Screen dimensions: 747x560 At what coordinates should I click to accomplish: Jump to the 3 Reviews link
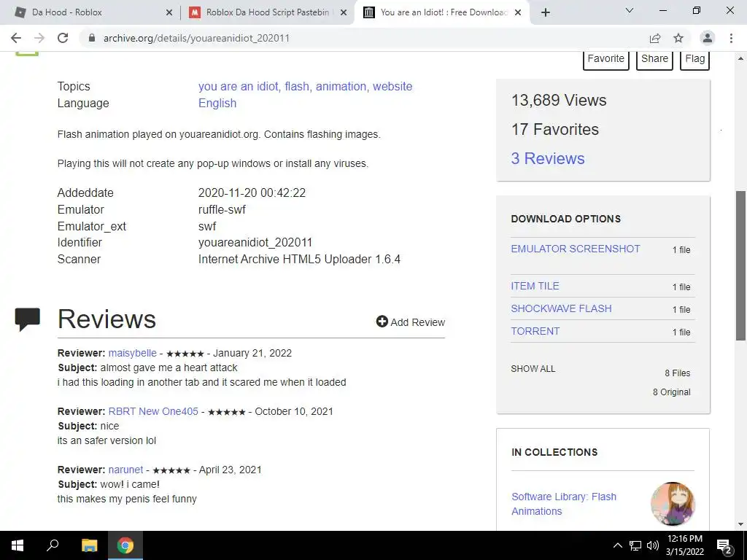point(548,158)
